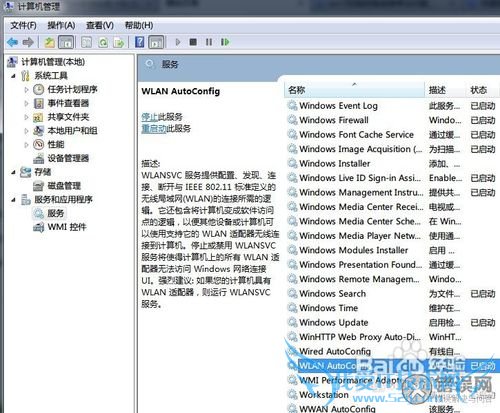Open the 帮助(H) menu
Screen dimensions: 500x413
[139, 25]
